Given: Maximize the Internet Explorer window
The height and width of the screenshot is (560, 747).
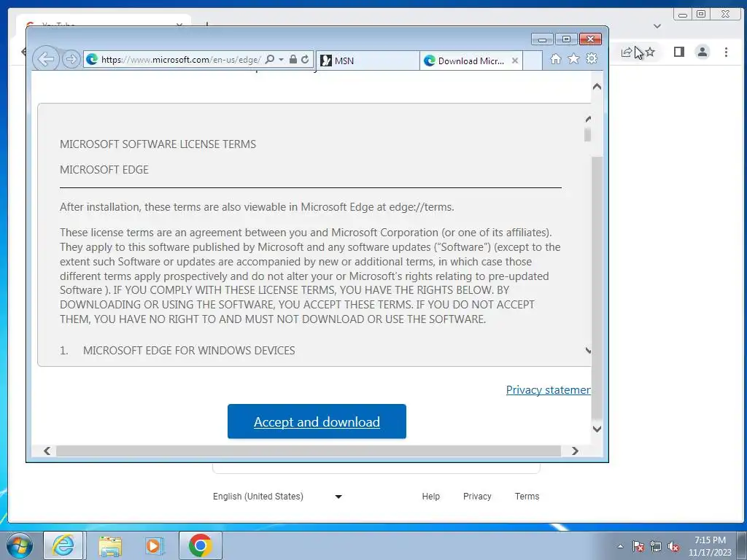Looking at the screenshot, I should click(x=566, y=39).
